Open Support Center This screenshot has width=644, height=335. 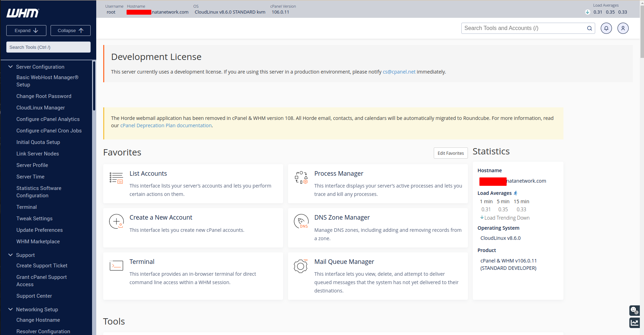pyautogui.click(x=34, y=296)
